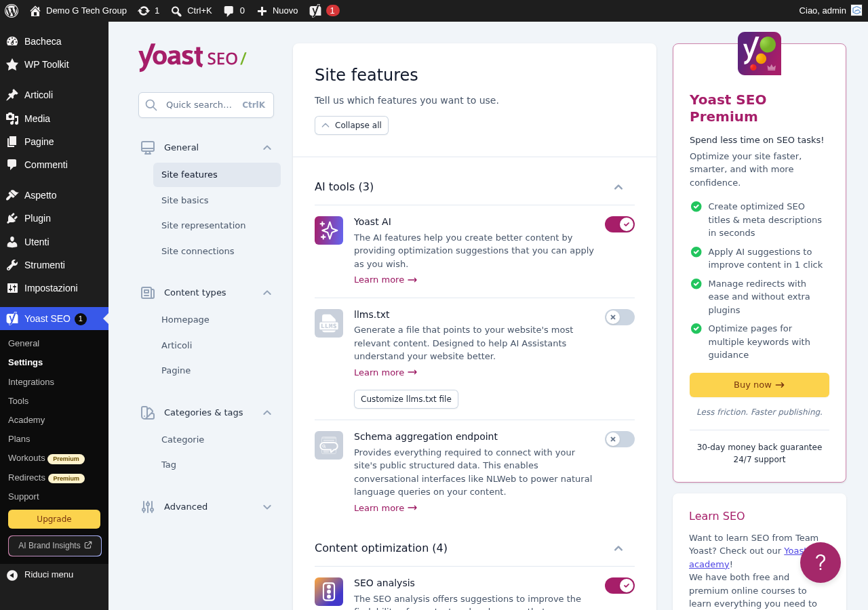
Task: Disable the Yoast AI toggle
Action: (620, 224)
